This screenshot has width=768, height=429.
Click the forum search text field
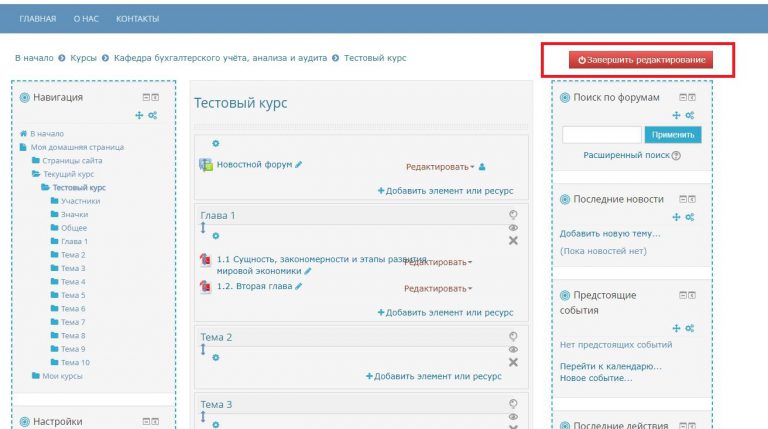601,134
